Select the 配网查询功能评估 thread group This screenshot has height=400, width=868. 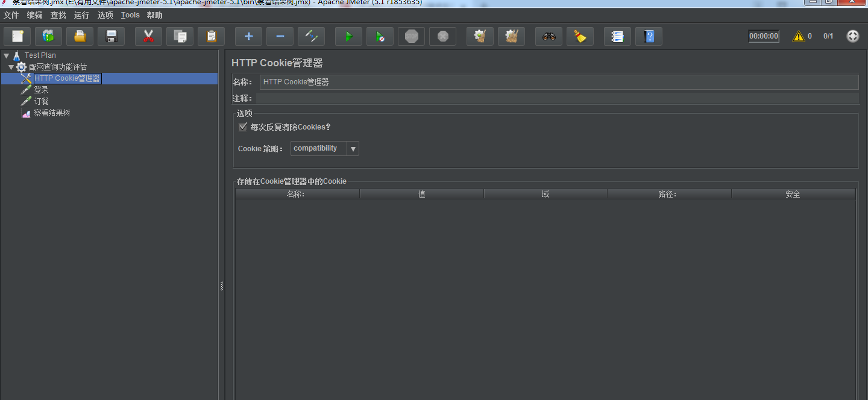(x=58, y=67)
